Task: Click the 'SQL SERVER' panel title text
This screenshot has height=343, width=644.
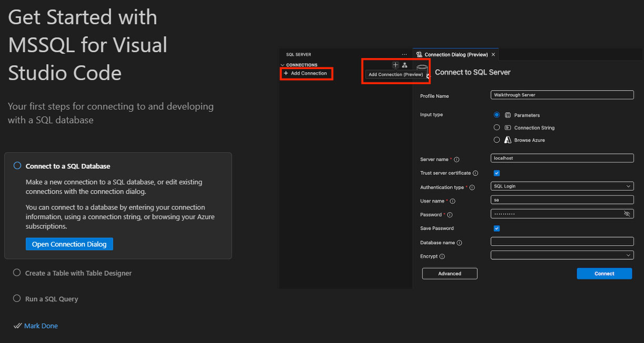Action: click(x=298, y=54)
